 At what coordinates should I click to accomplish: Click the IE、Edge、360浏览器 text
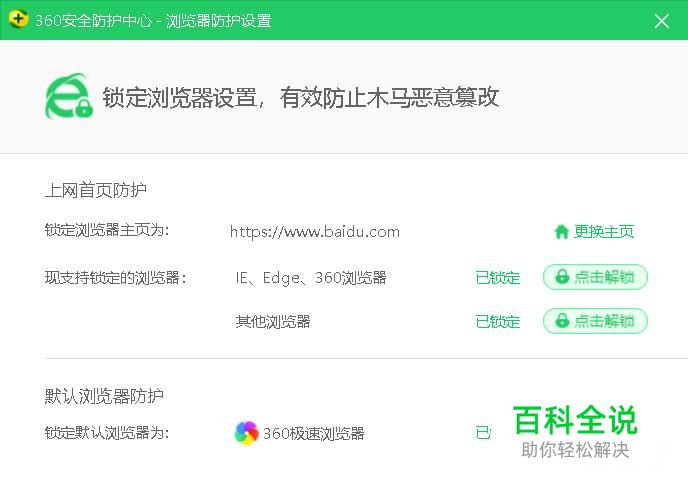tap(311, 278)
